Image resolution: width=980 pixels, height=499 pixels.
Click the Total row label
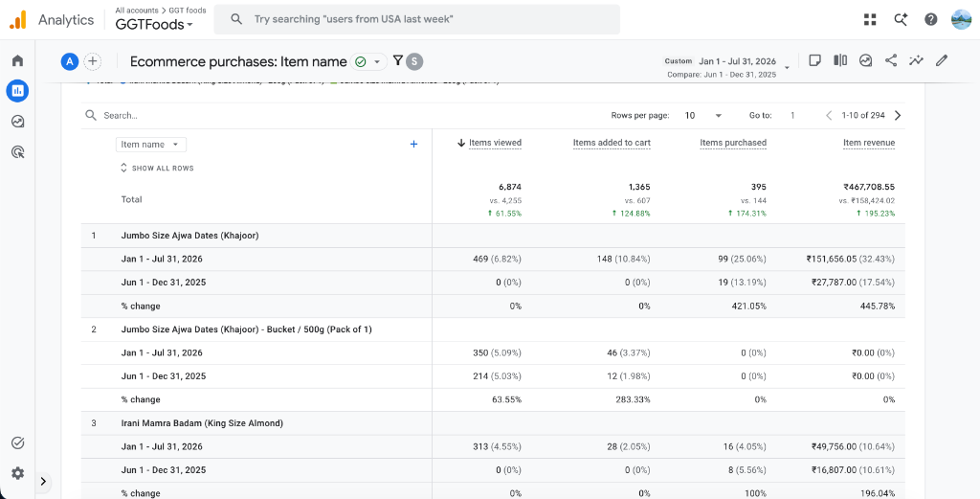coord(131,199)
